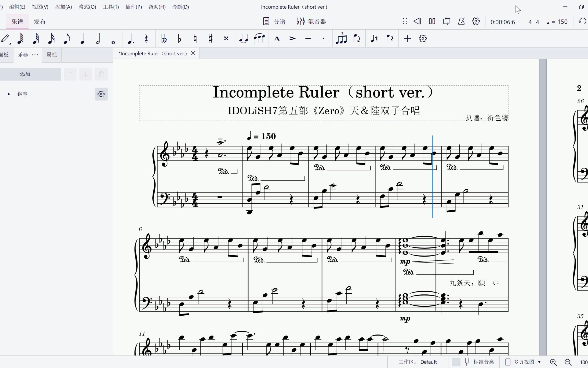Rewind playback to start
Screen dimensions: 588x368
coord(417,21)
